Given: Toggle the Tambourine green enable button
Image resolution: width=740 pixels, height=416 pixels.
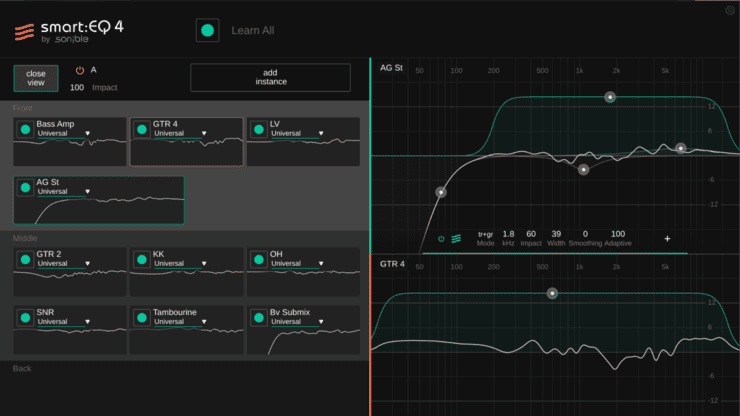Looking at the screenshot, I should tap(141, 317).
